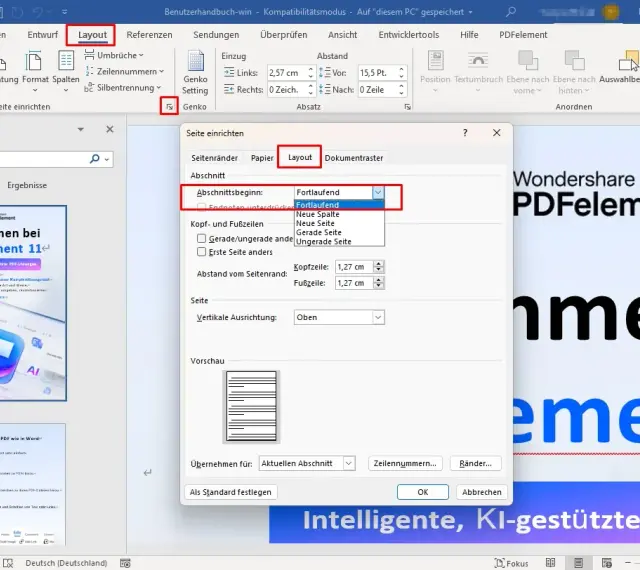Viewport: 640px width, 570px height.
Task: Switch to Seitenränder dialog tab
Action: point(214,158)
